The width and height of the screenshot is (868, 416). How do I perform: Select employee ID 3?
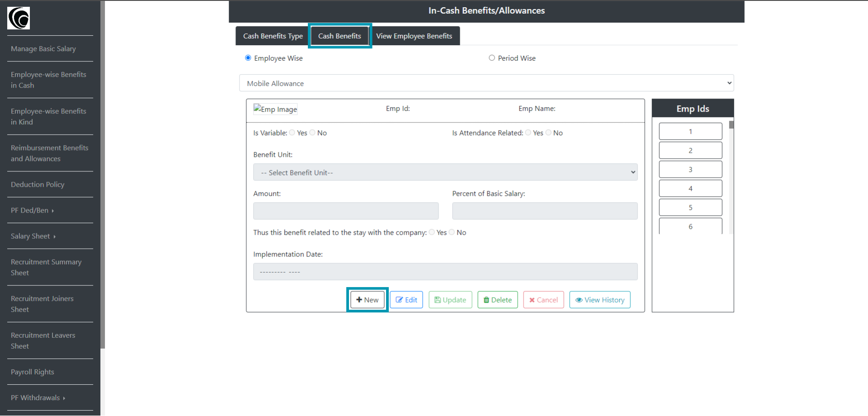(x=690, y=170)
